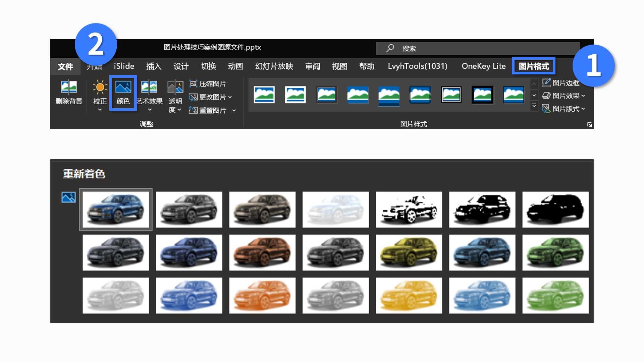The height and width of the screenshot is (362, 644).
Task: Select the black and white 50% car swatch
Action: [482, 209]
